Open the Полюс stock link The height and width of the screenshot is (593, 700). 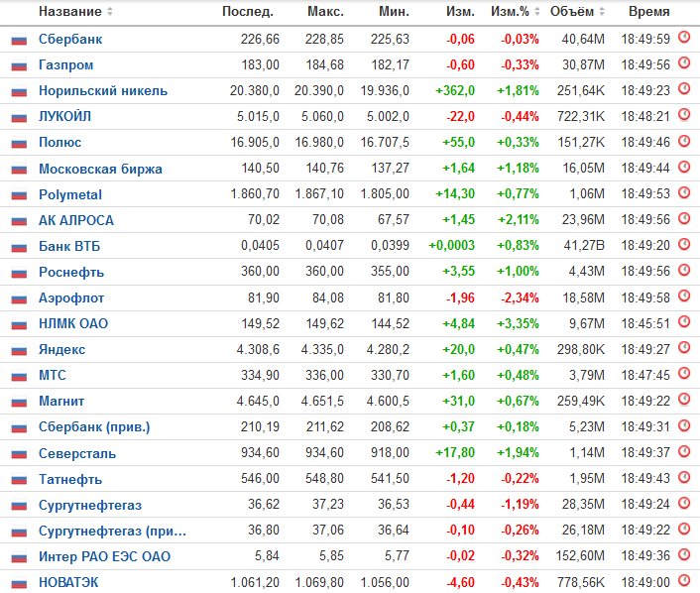(x=60, y=143)
